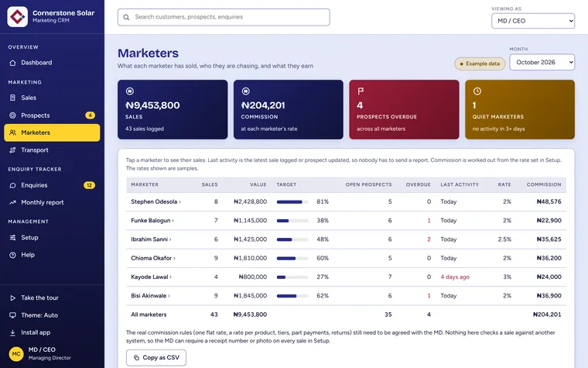The width and height of the screenshot is (588, 368).
Task: Click the search customers input field
Action: click(x=224, y=17)
